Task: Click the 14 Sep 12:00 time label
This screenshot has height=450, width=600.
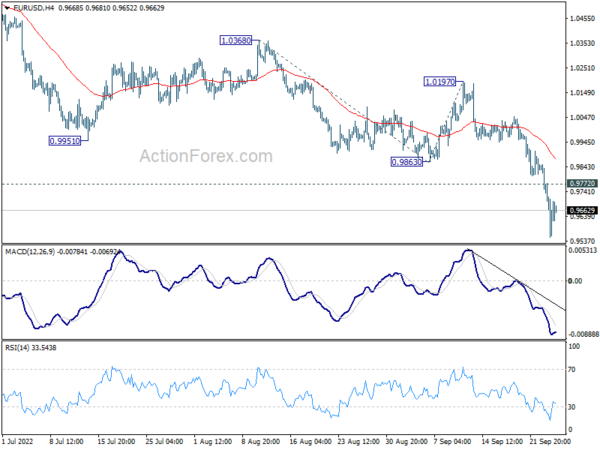Action: click(502, 441)
